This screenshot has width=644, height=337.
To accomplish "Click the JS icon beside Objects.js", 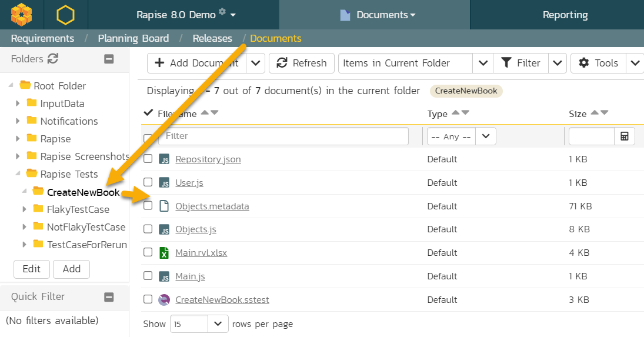I will tap(164, 229).
